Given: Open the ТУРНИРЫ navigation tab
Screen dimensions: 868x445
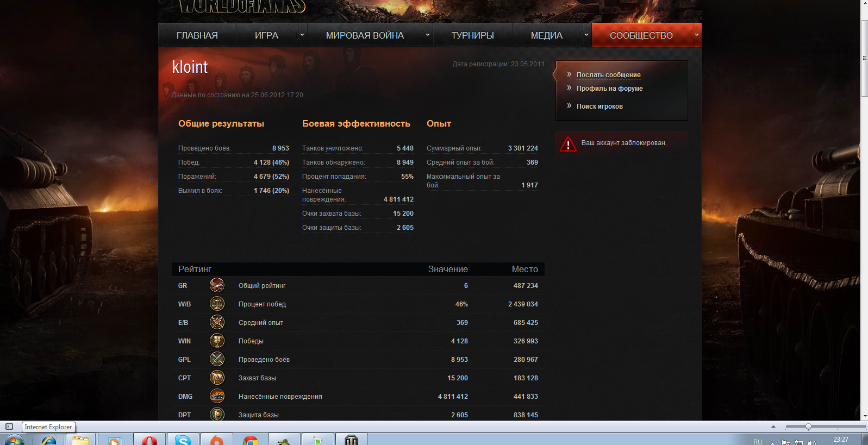Looking at the screenshot, I should click(x=472, y=35).
